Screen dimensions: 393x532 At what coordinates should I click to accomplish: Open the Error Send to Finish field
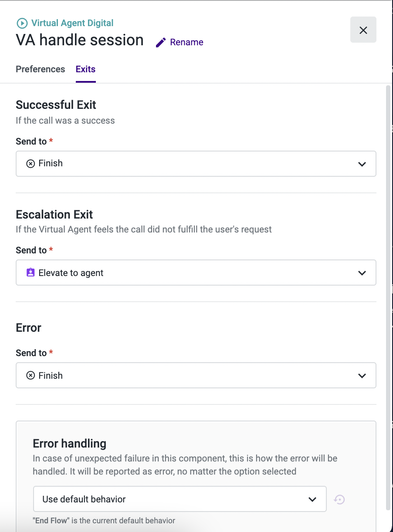(x=196, y=375)
